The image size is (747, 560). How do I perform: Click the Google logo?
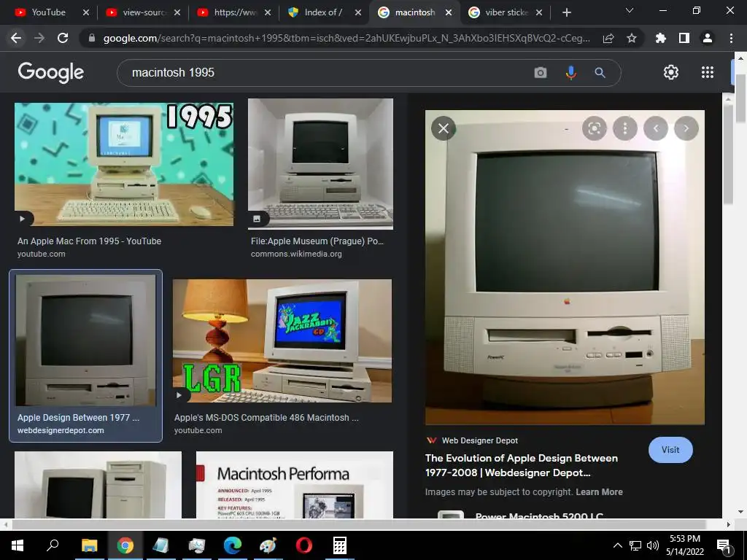click(x=51, y=72)
